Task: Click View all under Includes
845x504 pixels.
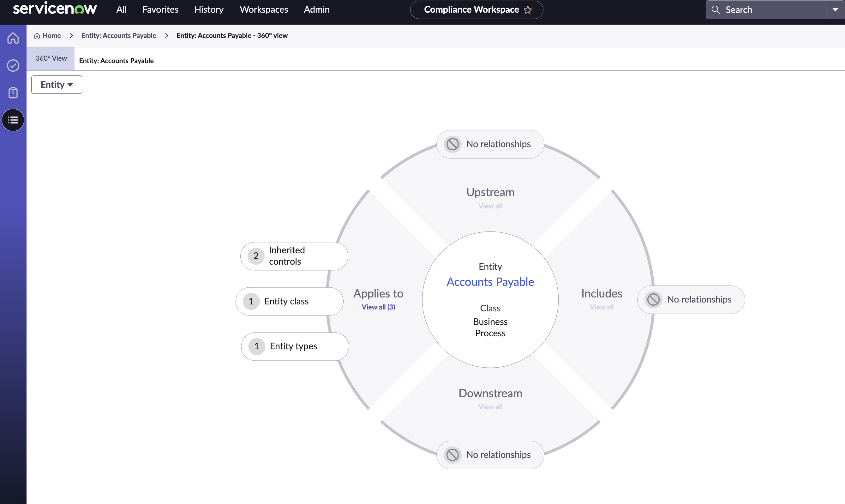Action: [602, 307]
